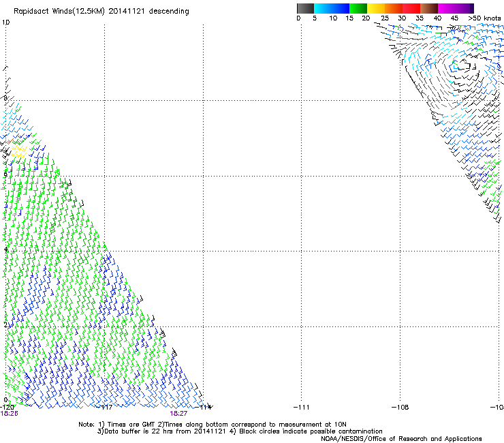504x443 pixels.
Task: Click the NOAA/NESDIS credit text
Action: click(x=401, y=439)
